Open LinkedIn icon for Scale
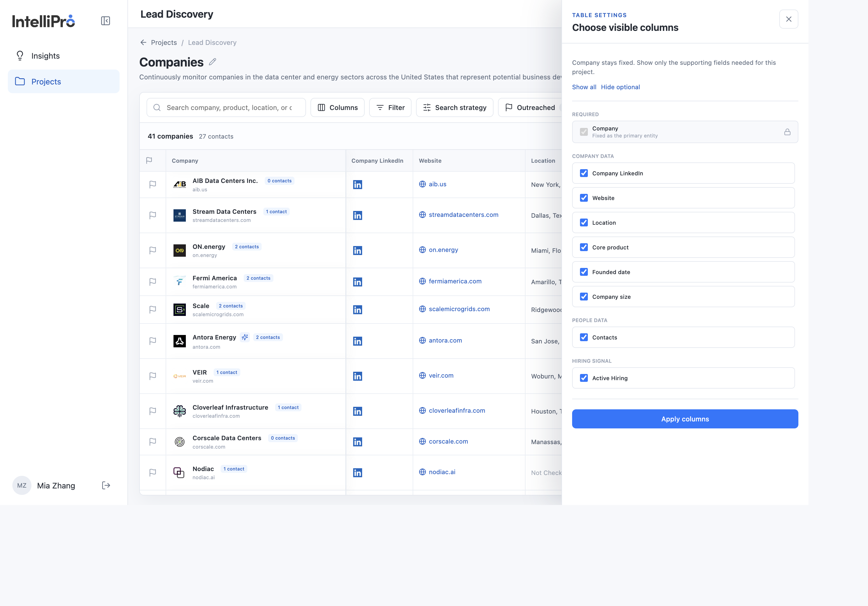This screenshot has width=868, height=606. coord(358,310)
